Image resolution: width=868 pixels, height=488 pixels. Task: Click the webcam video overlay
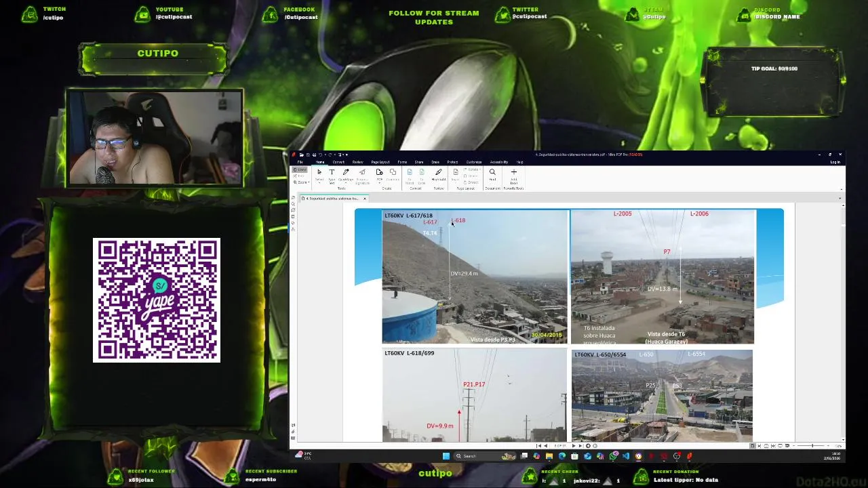155,138
